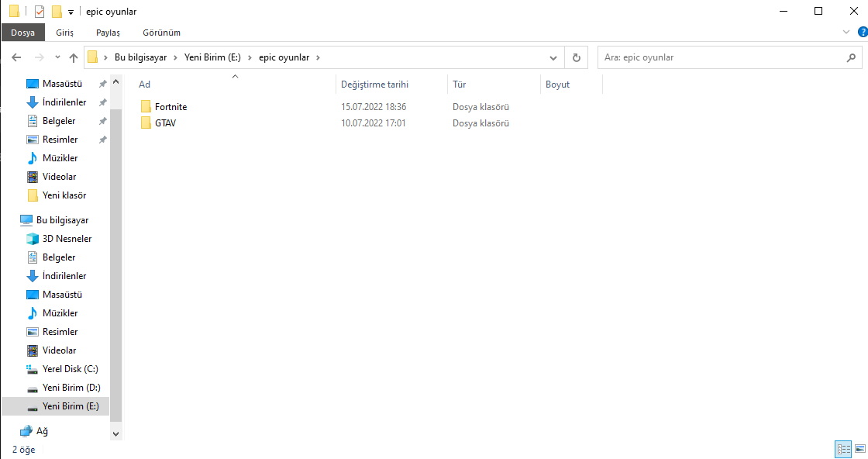
Task: Click date 15.07.2022 18:36
Action: 374,107
